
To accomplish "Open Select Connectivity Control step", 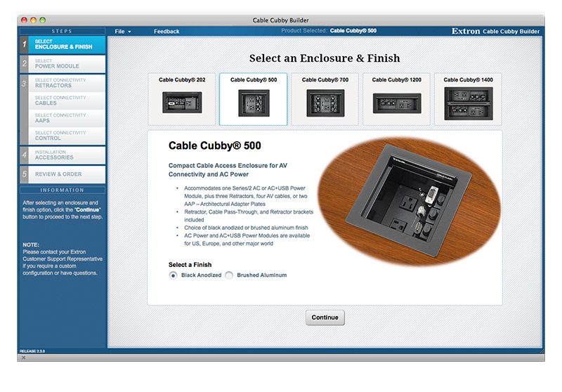I will [67, 136].
